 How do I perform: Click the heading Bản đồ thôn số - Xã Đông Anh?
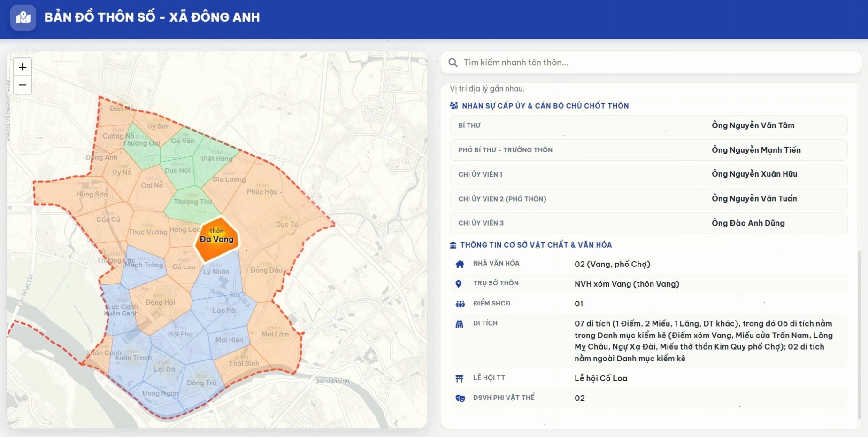coord(152,17)
